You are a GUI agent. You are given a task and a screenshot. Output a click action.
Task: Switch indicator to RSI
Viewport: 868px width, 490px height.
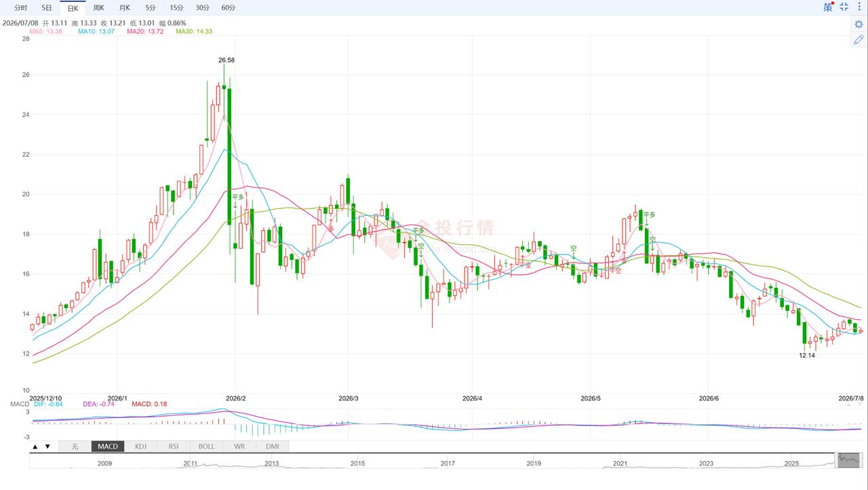click(174, 447)
